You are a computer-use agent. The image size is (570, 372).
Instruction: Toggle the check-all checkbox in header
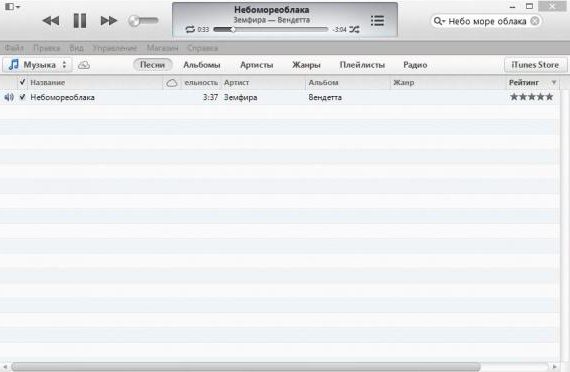[23, 82]
